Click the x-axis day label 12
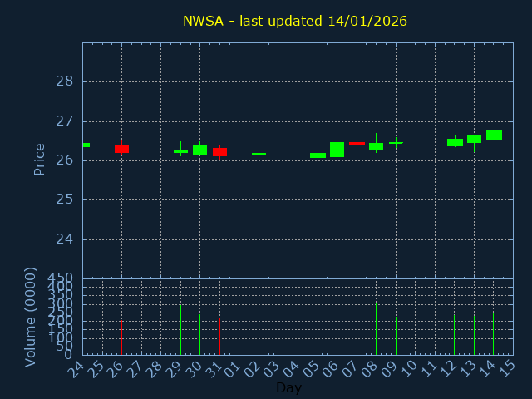Image resolution: width=532 pixels, height=399 pixels. coord(448,369)
